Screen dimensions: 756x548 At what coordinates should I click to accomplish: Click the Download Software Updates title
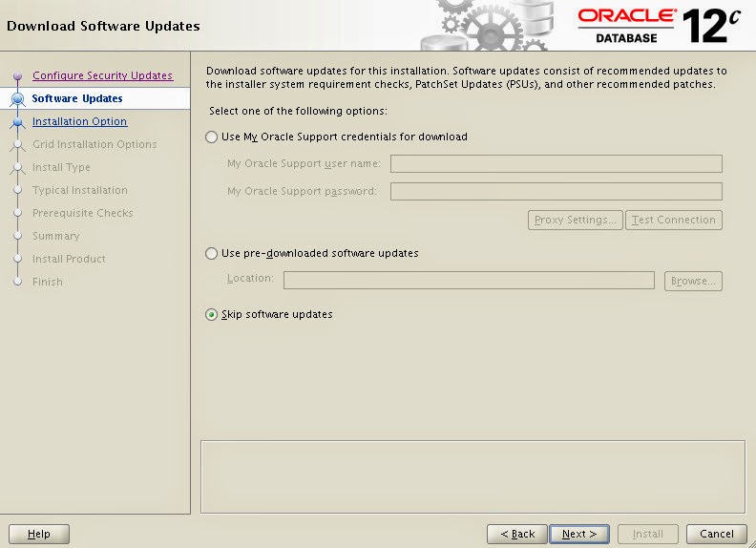tap(103, 26)
